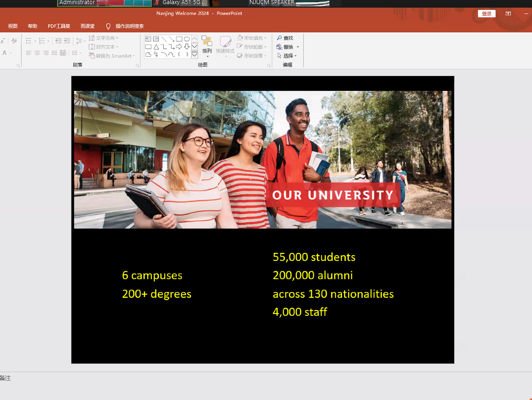Open the 形状填充 shape fill menu
532x400 pixels.
252,38
